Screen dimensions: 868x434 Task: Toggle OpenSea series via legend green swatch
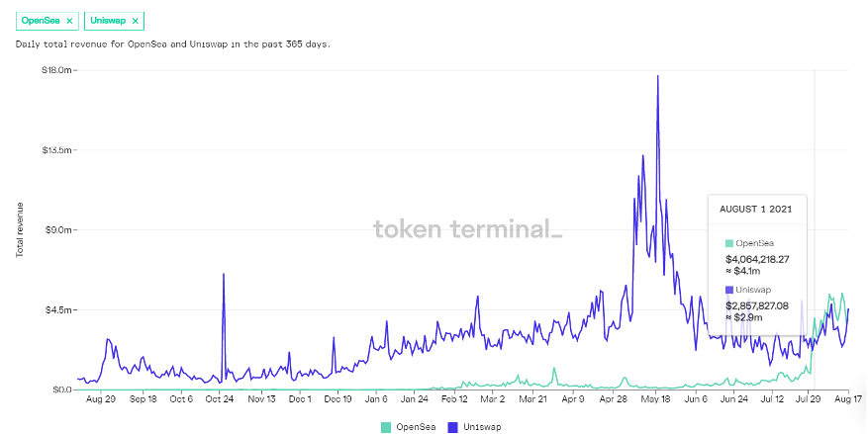386,427
